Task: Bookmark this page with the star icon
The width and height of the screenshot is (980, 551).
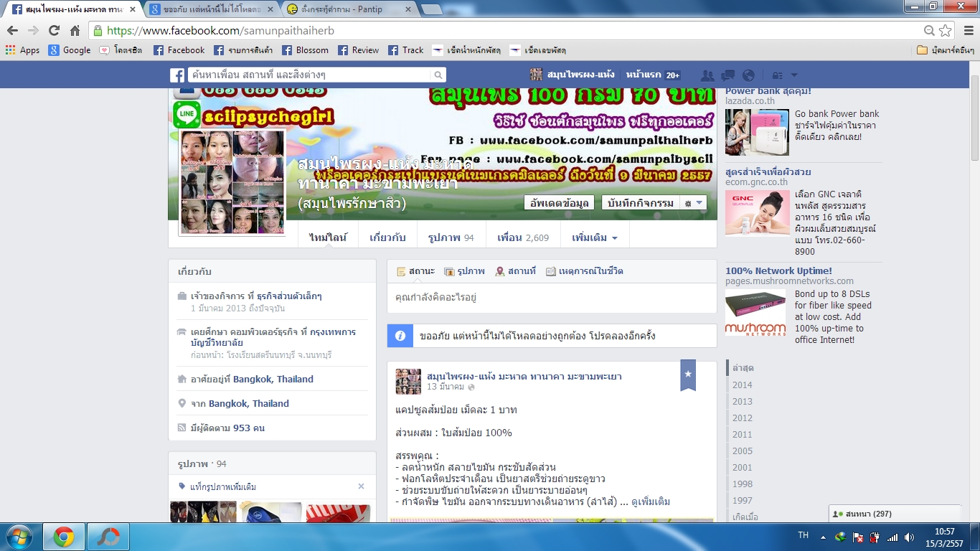Action: click(x=946, y=31)
